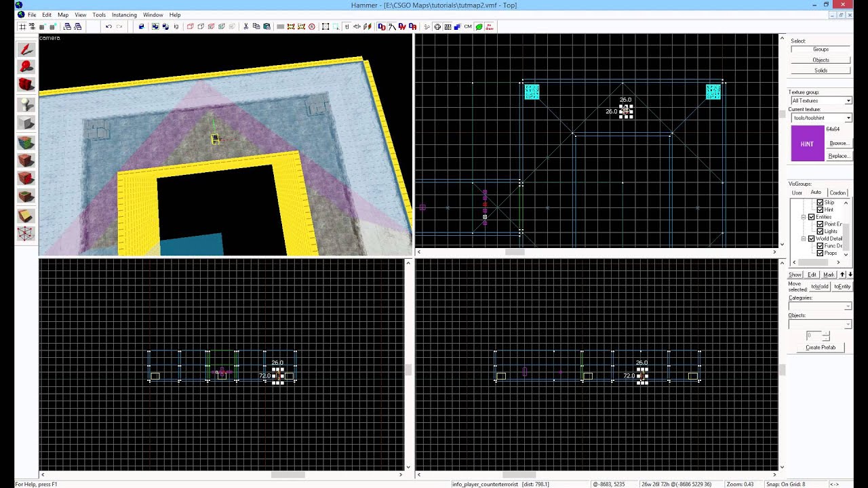The height and width of the screenshot is (488, 868).
Task: Toggle the Entities visgroup checkbox
Action: pyautogui.click(x=812, y=217)
